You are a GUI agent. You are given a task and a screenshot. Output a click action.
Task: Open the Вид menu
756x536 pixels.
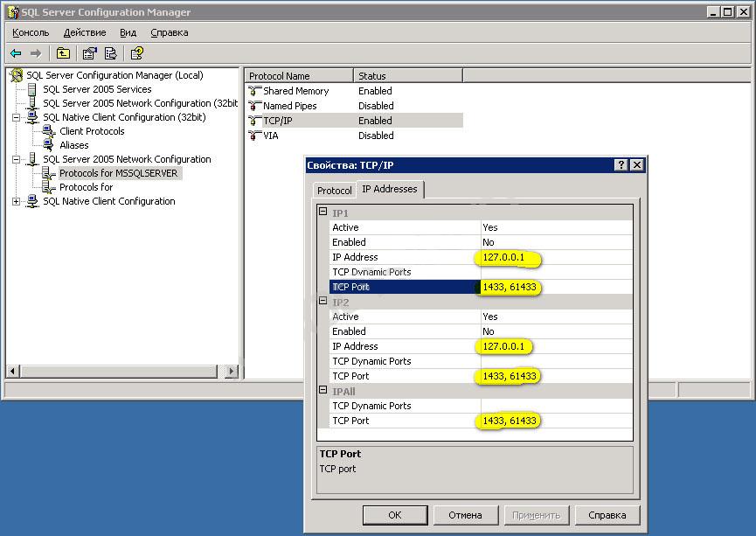tap(128, 32)
